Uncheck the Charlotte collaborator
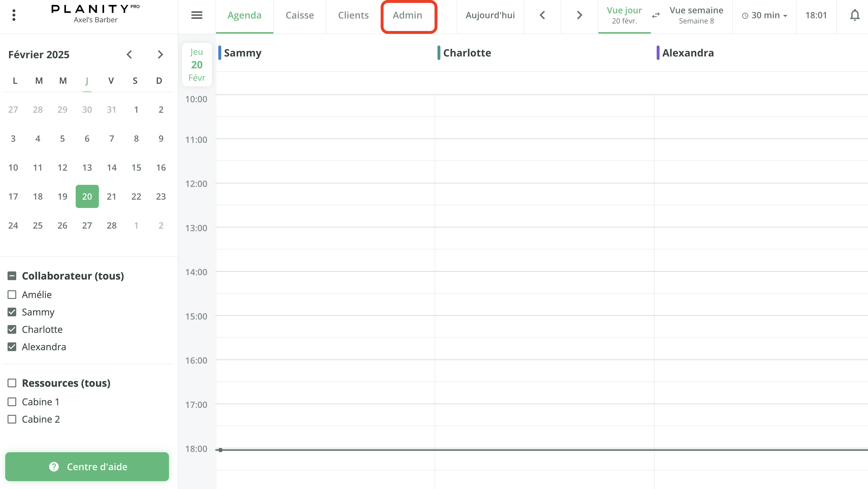The width and height of the screenshot is (868, 489). [12, 329]
